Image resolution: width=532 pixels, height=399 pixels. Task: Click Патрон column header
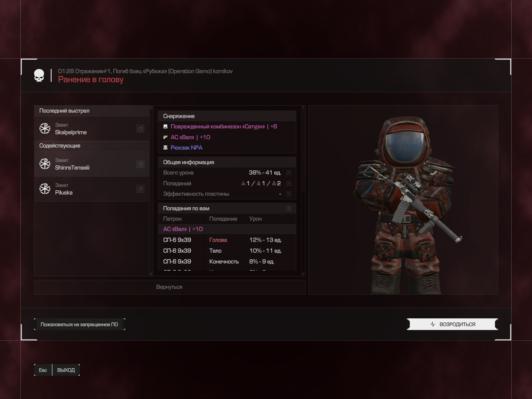(172, 219)
